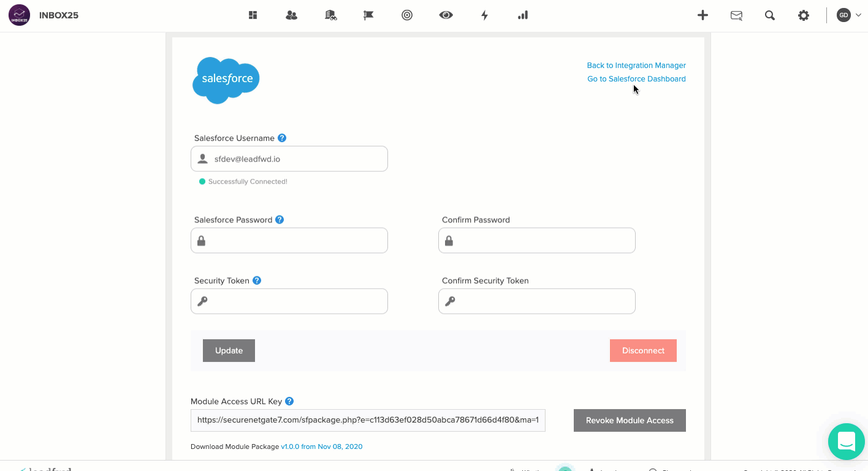Open the target bullseye icon in navigation
This screenshot has width=868, height=471.
pyautogui.click(x=407, y=15)
